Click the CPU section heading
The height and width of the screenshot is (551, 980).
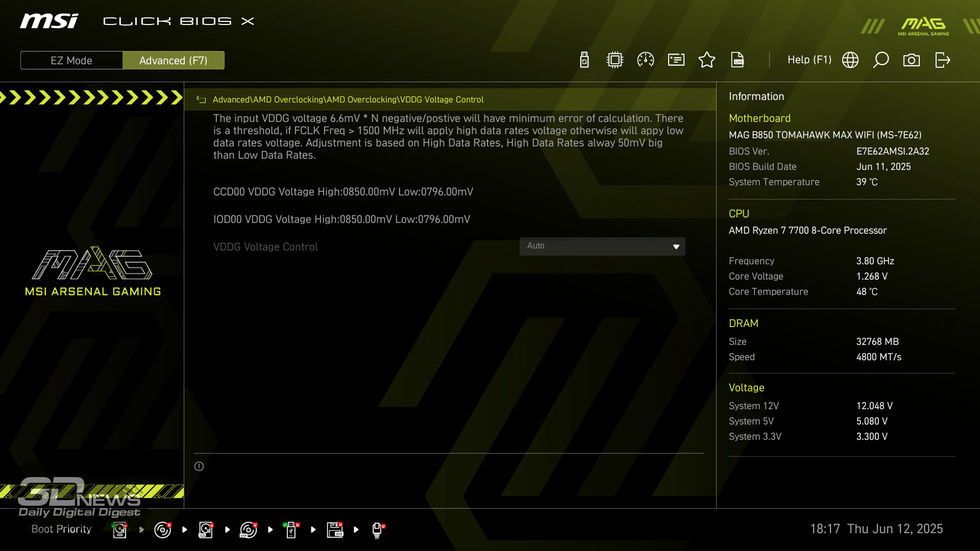tap(739, 214)
